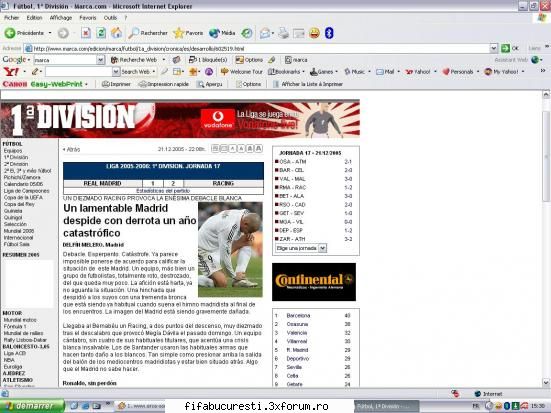This screenshot has width=551, height=413.
Task: Click the Canon Imprimer button
Action: (x=116, y=84)
